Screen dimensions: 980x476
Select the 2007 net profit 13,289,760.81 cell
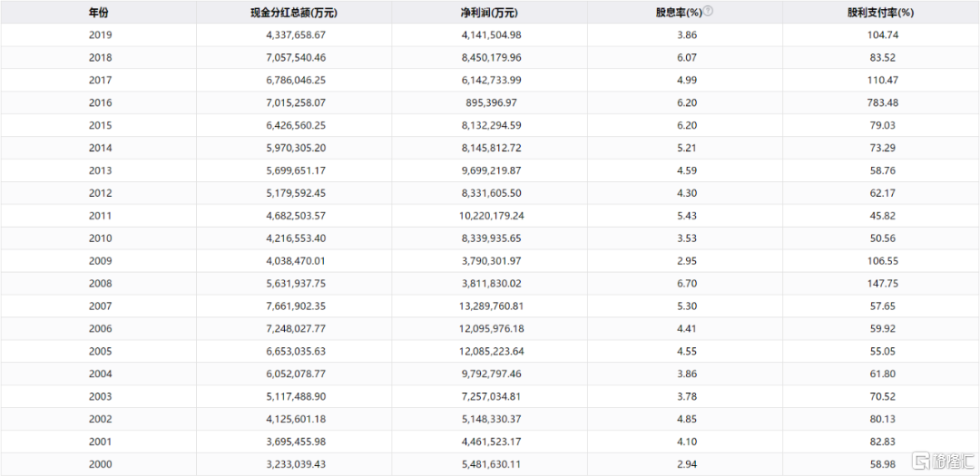click(x=489, y=306)
